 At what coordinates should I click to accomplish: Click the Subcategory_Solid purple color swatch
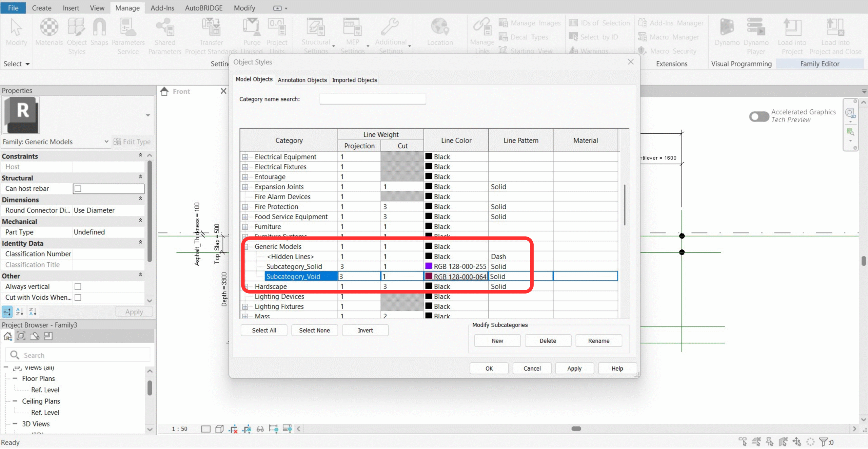click(429, 266)
